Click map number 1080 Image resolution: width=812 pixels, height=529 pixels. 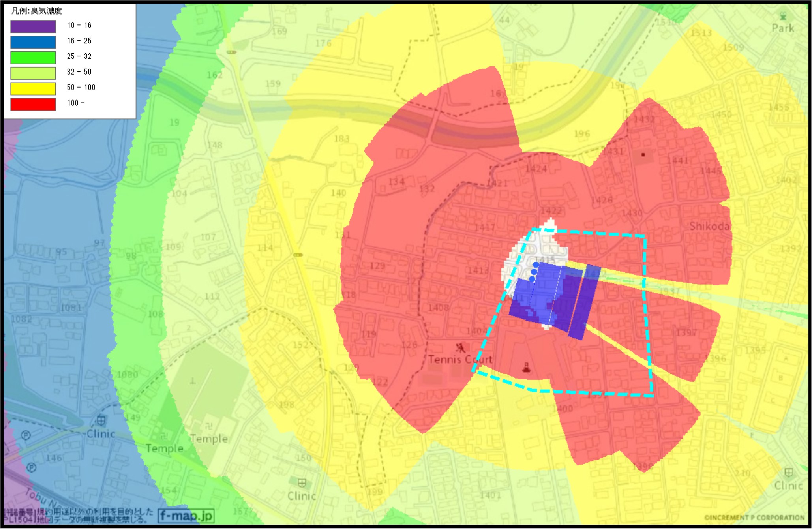coord(128,374)
